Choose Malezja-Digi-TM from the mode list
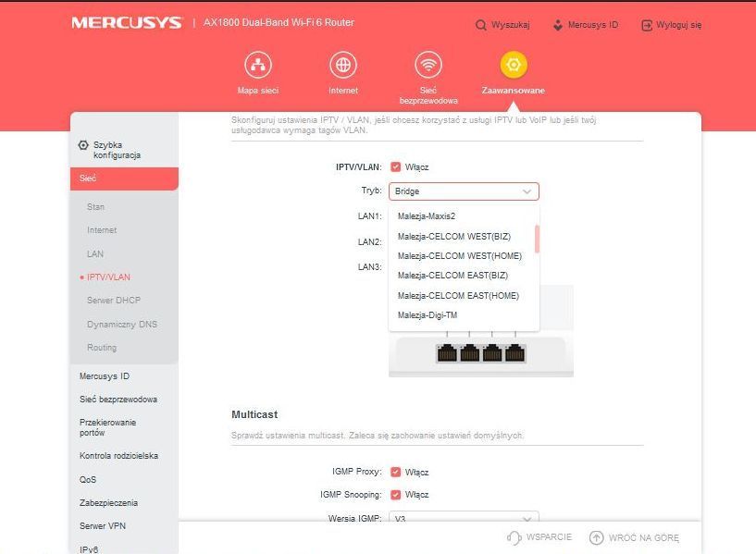The width and height of the screenshot is (756, 554). click(x=428, y=315)
